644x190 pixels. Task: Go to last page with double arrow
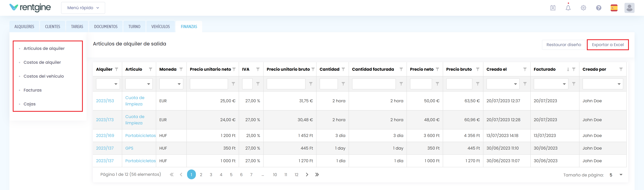[317, 175]
